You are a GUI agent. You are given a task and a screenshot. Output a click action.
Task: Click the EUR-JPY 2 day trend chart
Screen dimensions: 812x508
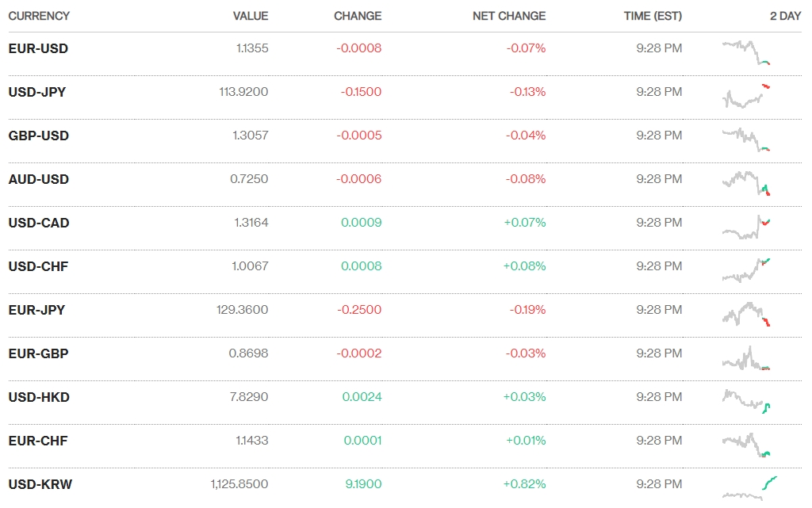[x=746, y=313]
